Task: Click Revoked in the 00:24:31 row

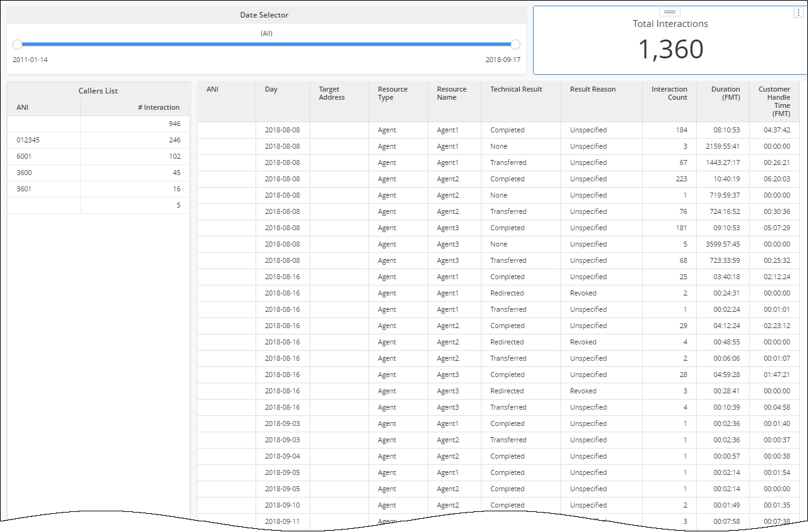Action: coord(583,293)
